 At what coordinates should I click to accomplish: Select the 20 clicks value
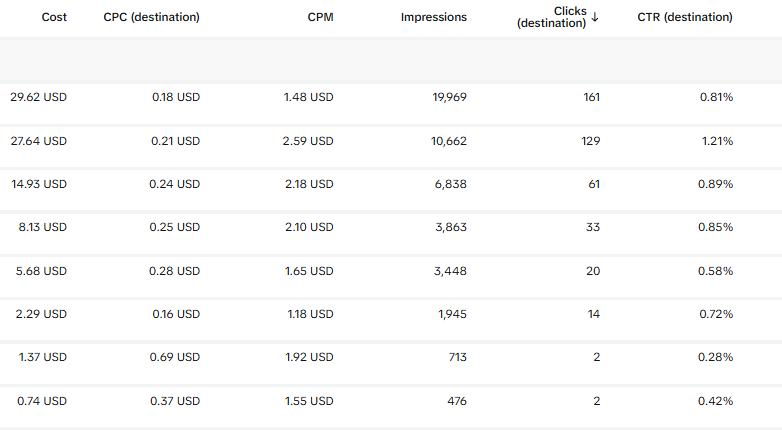coord(593,271)
